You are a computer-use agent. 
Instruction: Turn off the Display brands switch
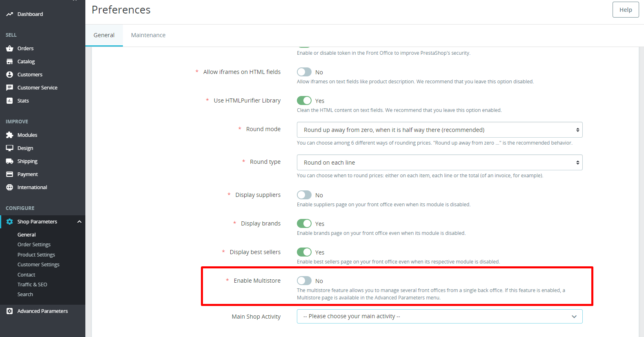click(x=304, y=224)
